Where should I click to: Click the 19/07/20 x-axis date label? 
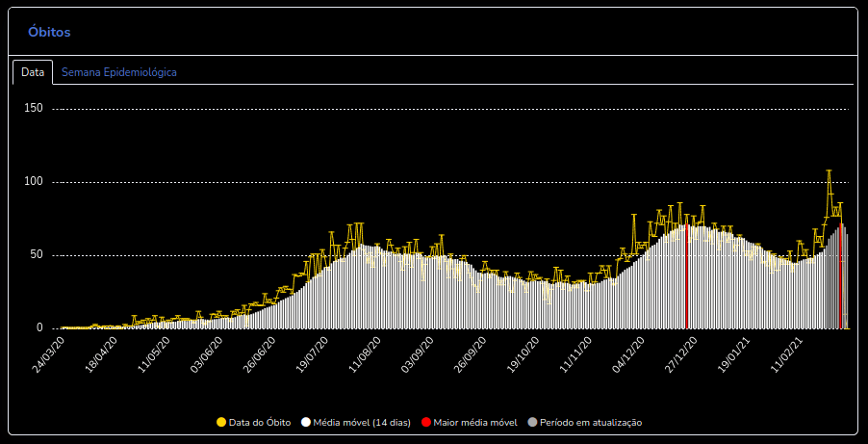click(x=311, y=354)
